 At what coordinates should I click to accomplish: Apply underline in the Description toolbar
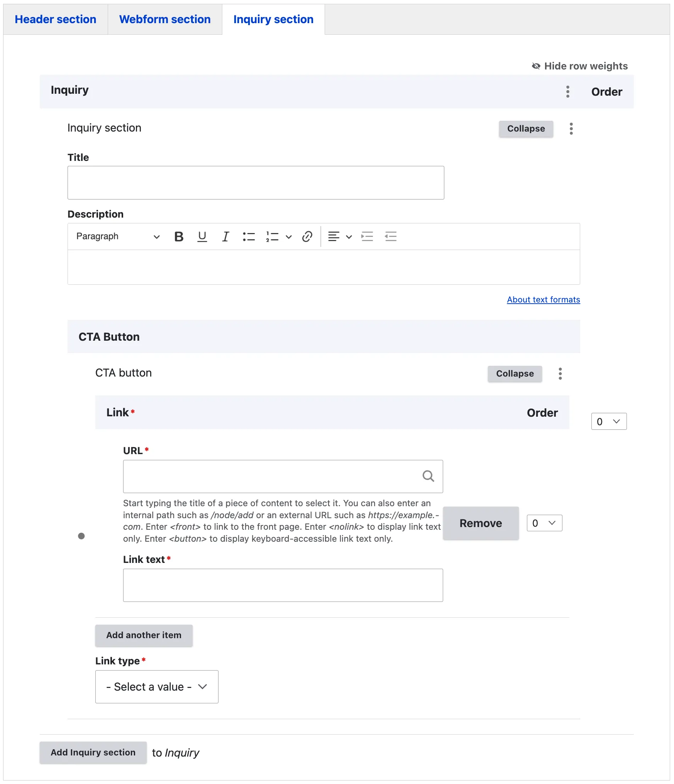(x=202, y=237)
